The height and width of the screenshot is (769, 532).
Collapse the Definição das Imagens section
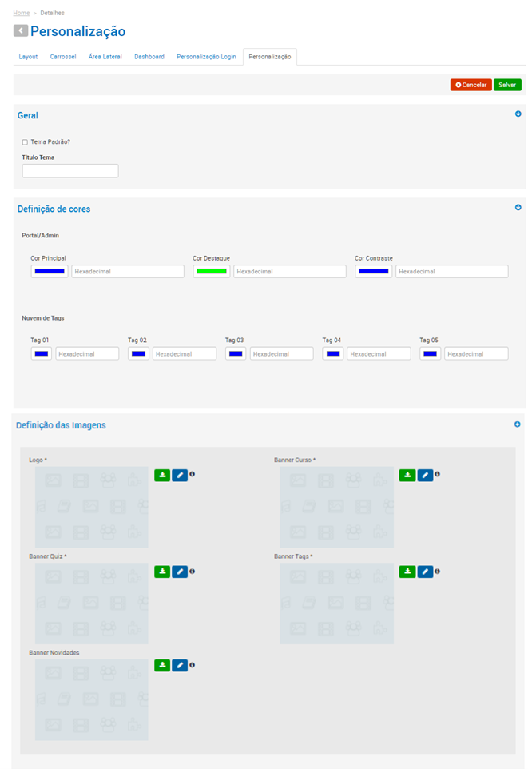click(518, 424)
